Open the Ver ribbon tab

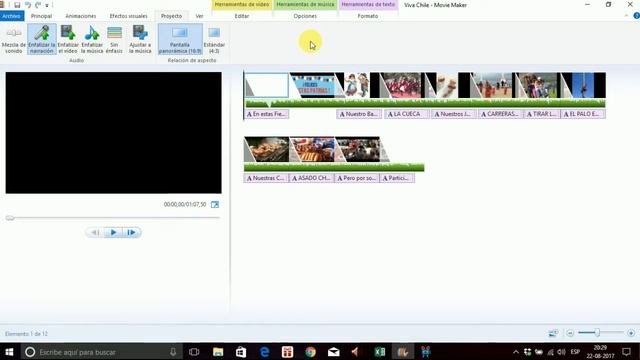click(199, 16)
